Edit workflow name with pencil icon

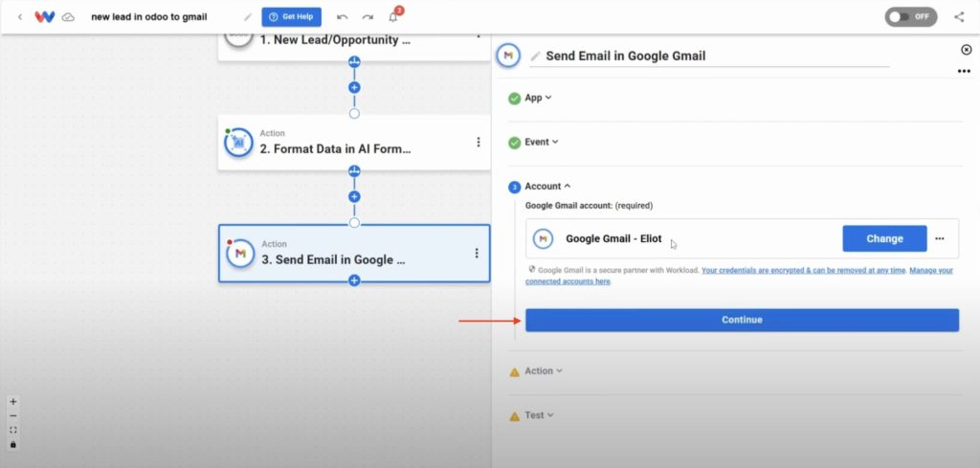click(x=248, y=17)
